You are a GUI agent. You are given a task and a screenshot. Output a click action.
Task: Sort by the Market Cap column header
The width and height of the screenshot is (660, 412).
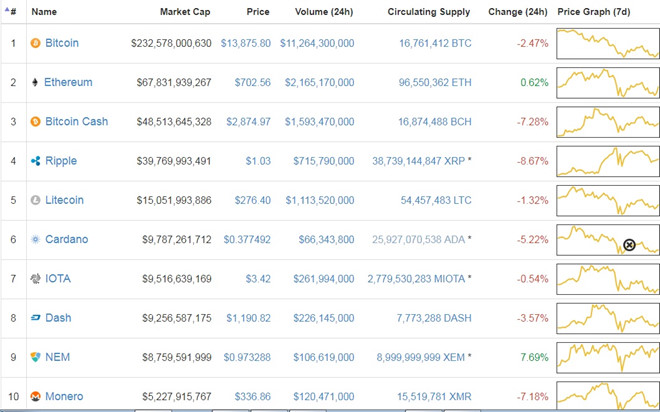click(185, 12)
